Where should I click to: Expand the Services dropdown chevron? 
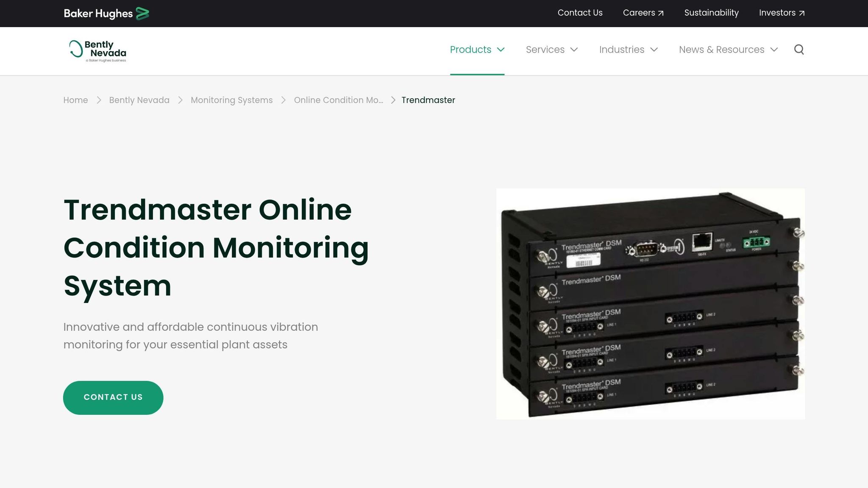point(574,50)
